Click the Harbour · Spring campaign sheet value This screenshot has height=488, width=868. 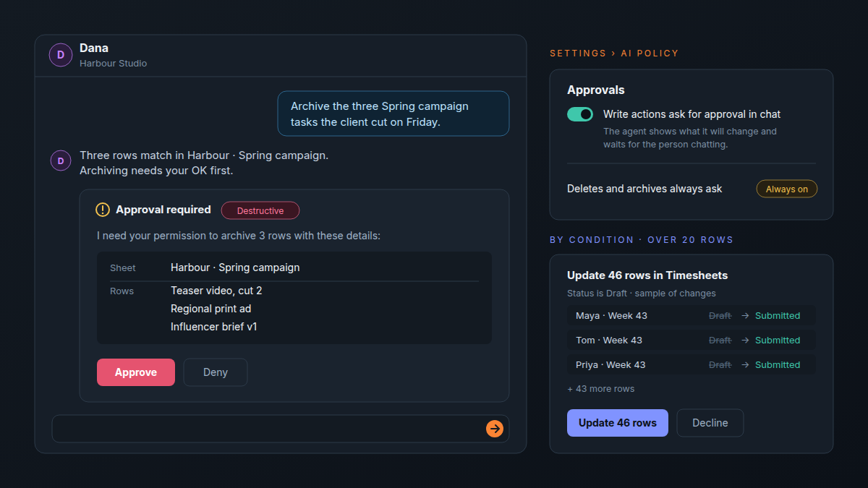point(235,267)
